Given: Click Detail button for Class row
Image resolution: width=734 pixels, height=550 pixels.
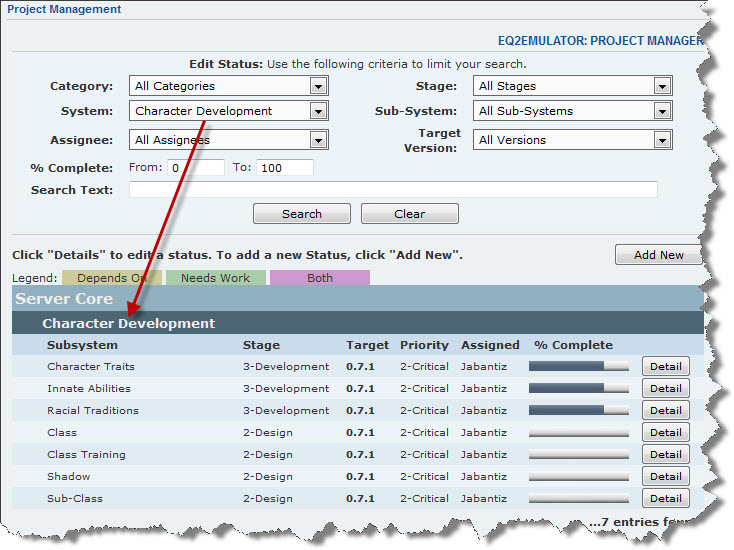Looking at the screenshot, I should (665, 433).
